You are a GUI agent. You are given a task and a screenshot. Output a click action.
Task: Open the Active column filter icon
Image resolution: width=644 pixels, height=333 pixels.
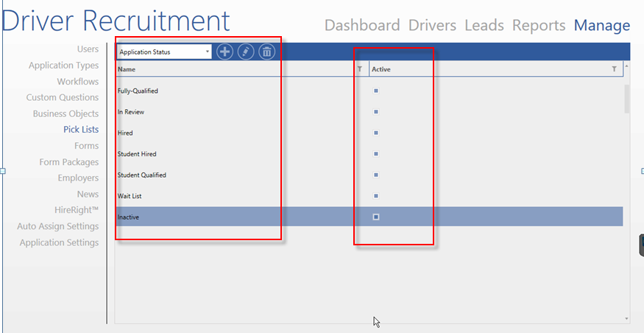point(615,69)
